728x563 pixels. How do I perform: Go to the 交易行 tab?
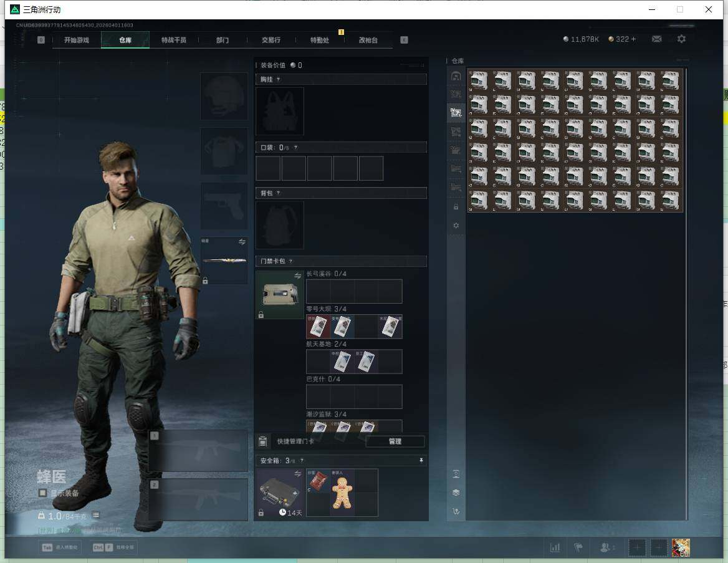271,40
